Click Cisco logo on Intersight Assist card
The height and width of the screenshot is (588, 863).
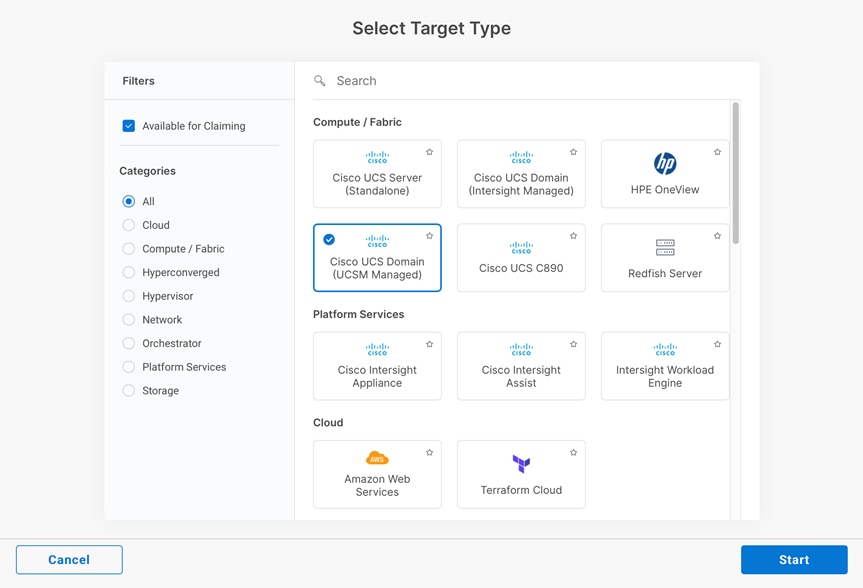[521, 350]
